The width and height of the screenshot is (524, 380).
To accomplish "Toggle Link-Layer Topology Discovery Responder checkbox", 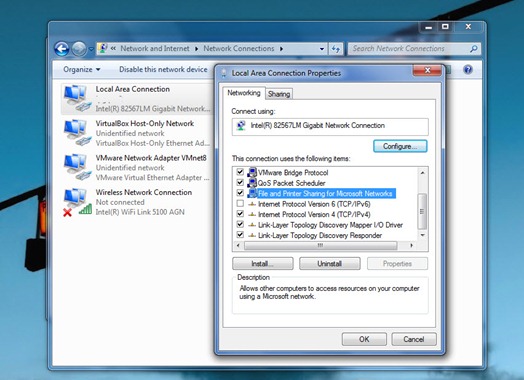I will tap(240, 235).
